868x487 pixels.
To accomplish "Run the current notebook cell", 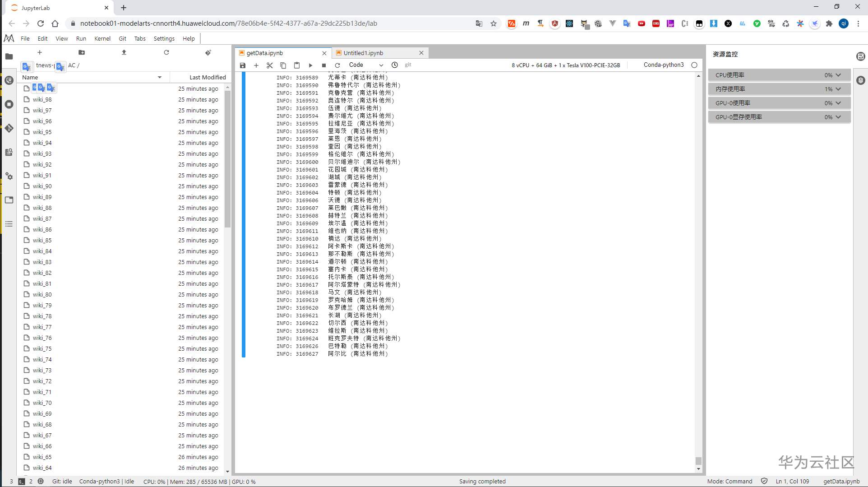I will pyautogui.click(x=310, y=65).
